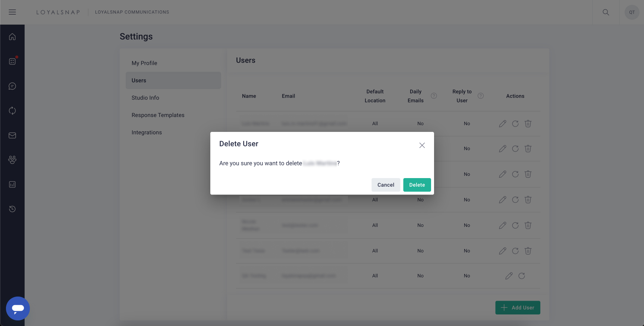Click the Delete User dialog title

pos(239,144)
